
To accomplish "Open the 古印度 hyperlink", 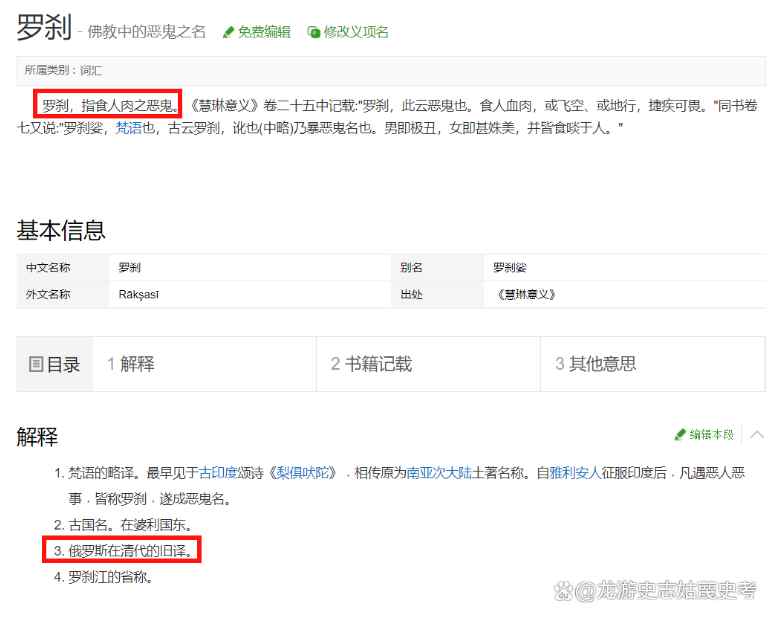I will coord(218,473).
